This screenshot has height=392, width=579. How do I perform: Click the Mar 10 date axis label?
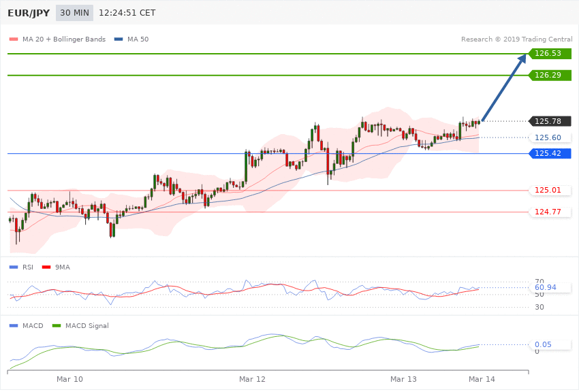pos(69,379)
